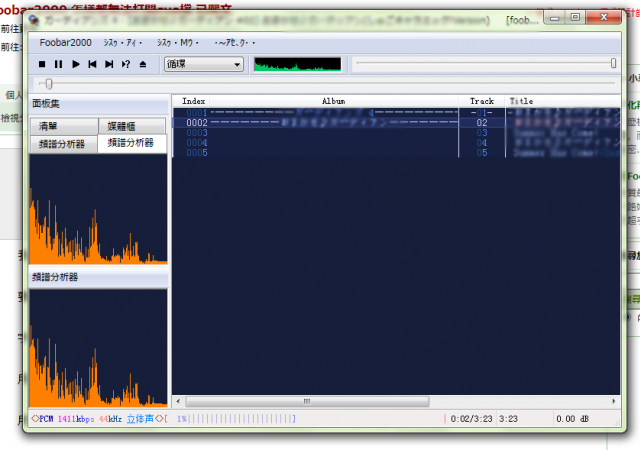The height and width of the screenshot is (450, 640).
Task: Click the 立体声 status bar text
Action: pyautogui.click(x=140, y=419)
